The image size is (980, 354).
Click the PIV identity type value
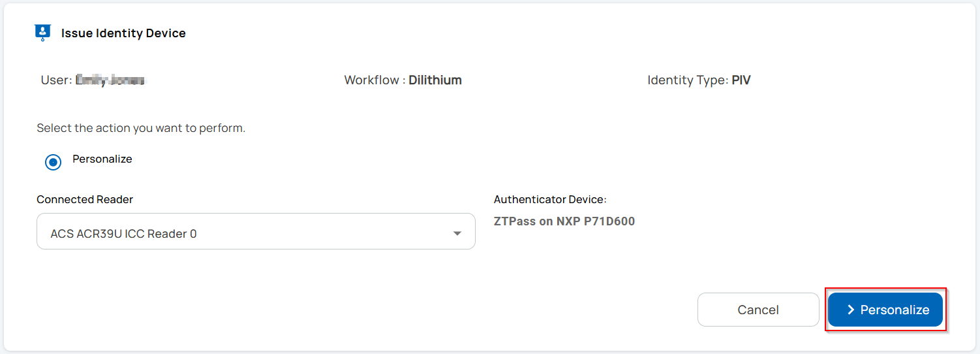coord(741,80)
